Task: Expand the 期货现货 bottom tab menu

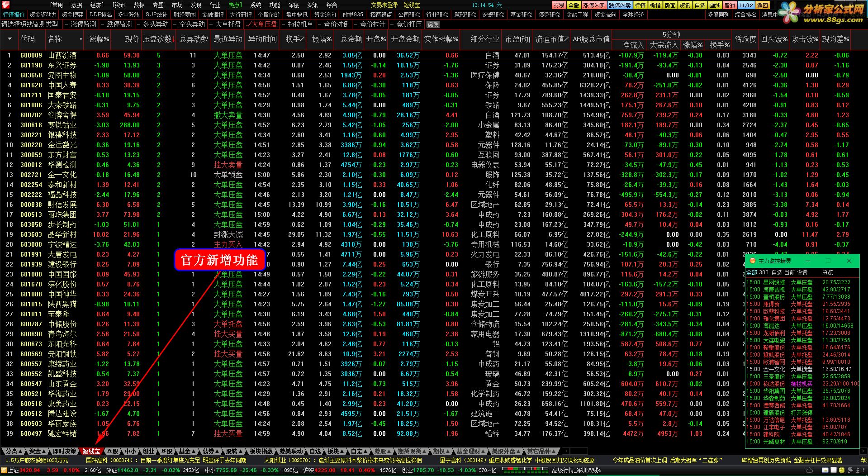Action: tap(412, 451)
